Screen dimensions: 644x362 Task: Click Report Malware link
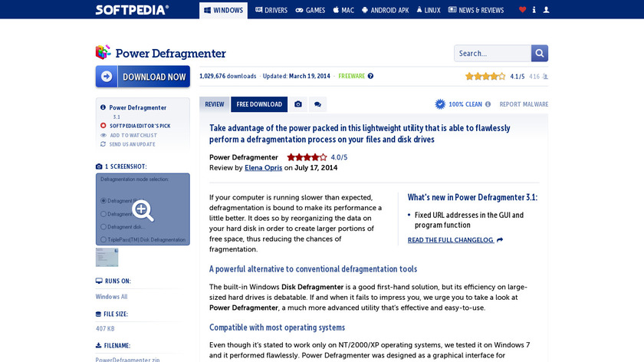[x=524, y=104]
